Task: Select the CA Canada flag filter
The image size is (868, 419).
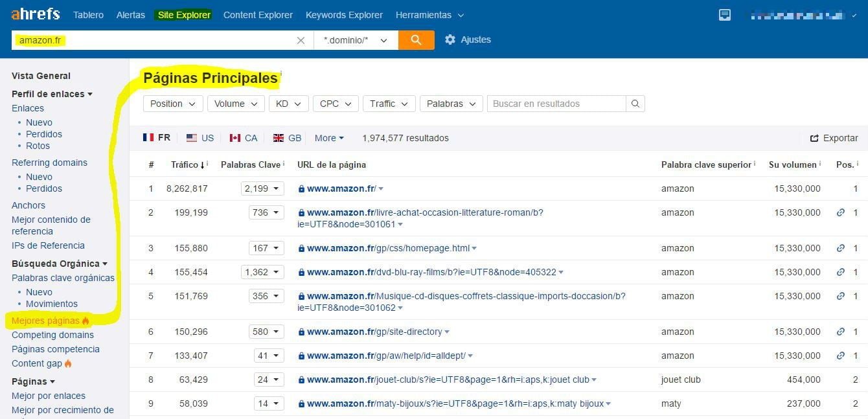Action: [244, 138]
